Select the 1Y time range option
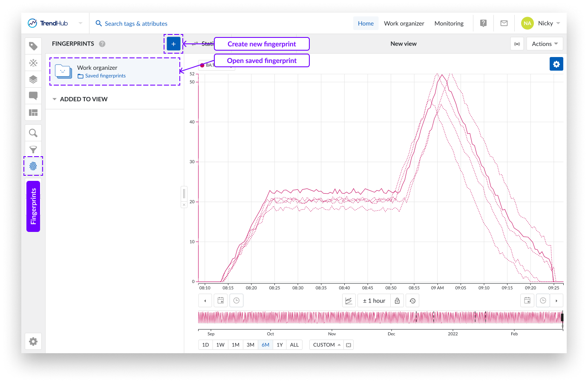 click(x=280, y=345)
